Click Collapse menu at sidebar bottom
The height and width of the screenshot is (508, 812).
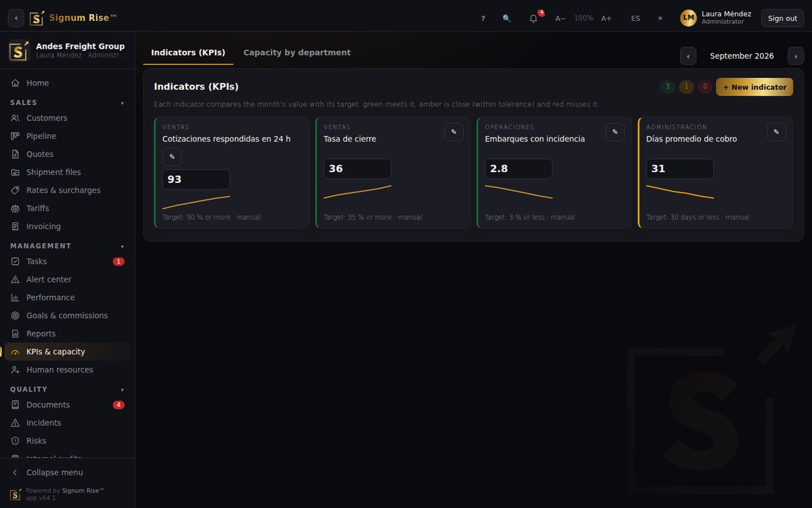click(x=68, y=472)
